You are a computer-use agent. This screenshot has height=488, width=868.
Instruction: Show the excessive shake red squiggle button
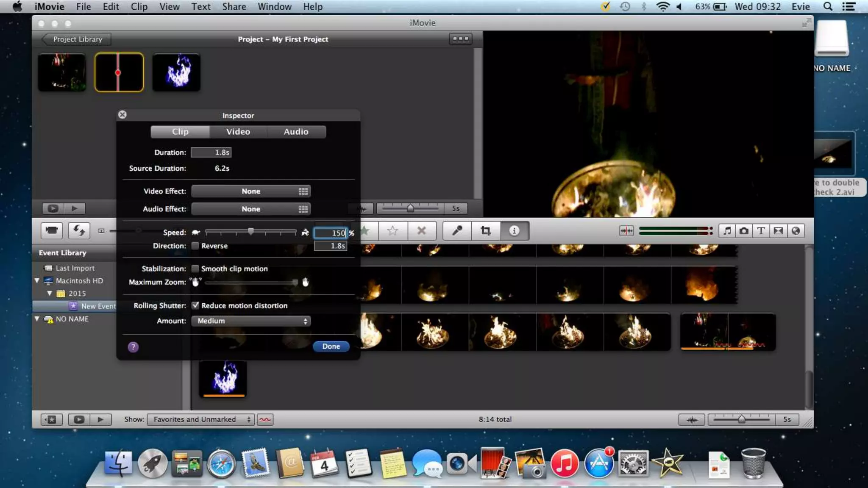tap(265, 419)
